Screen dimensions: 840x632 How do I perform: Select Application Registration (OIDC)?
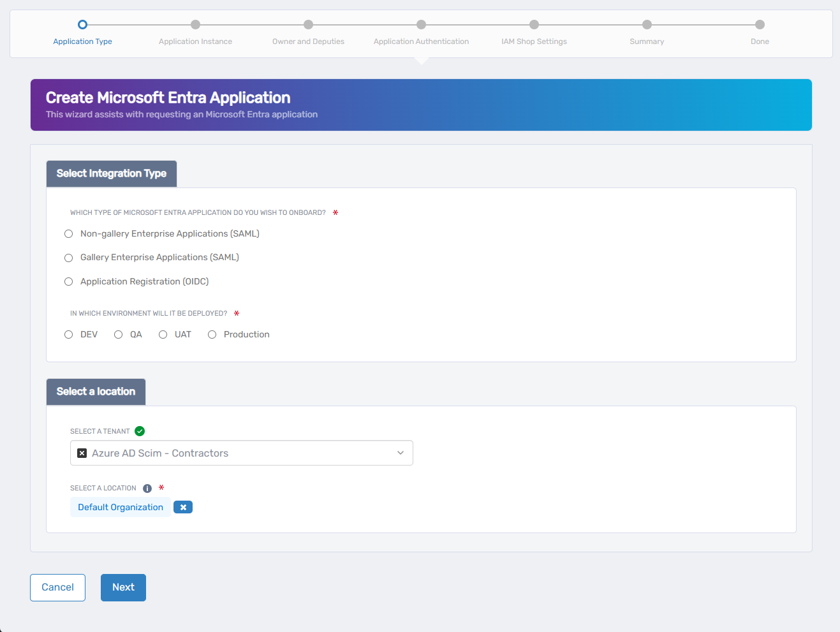click(x=68, y=281)
